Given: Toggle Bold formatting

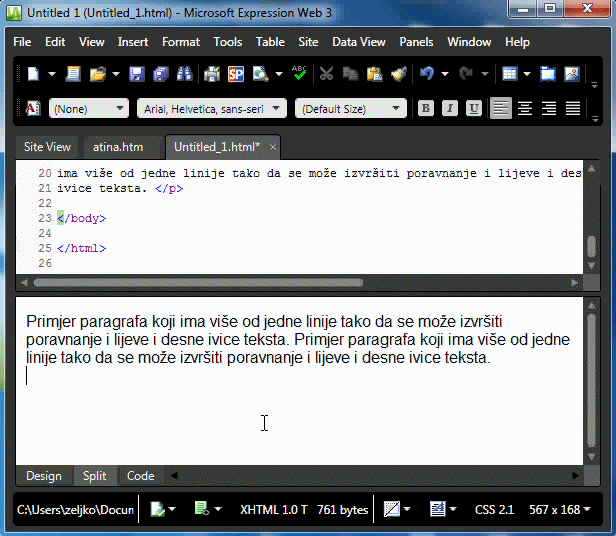Looking at the screenshot, I should point(425,108).
